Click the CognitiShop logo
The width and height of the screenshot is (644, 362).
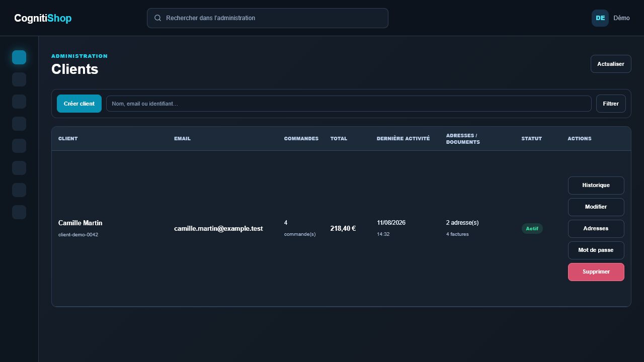43,18
